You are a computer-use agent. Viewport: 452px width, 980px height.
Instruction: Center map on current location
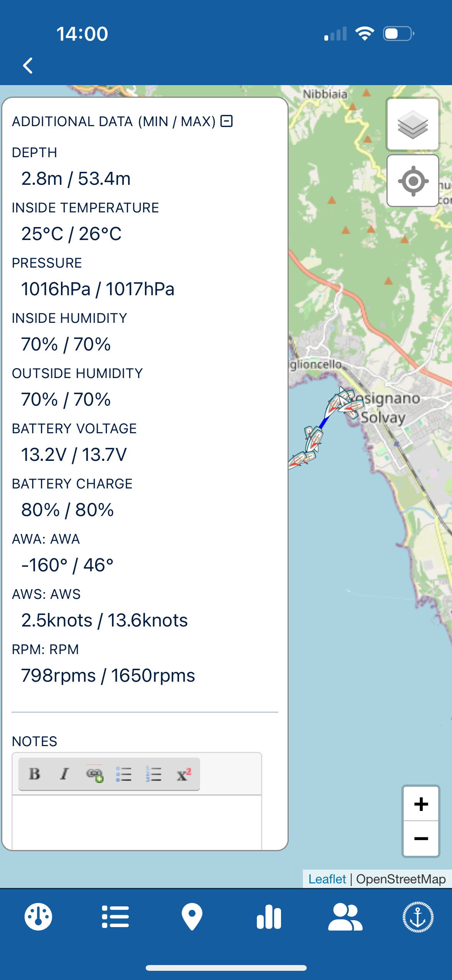tap(413, 181)
